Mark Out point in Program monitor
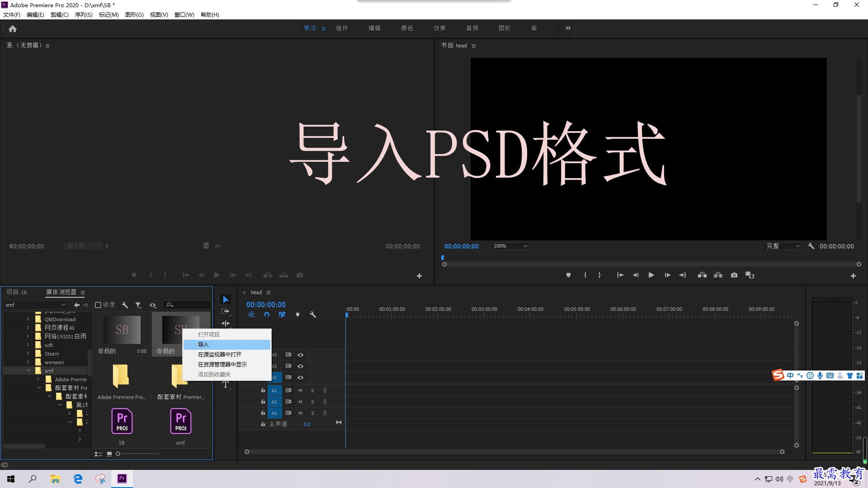The width and height of the screenshot is (868, 488). coord(599,275)
